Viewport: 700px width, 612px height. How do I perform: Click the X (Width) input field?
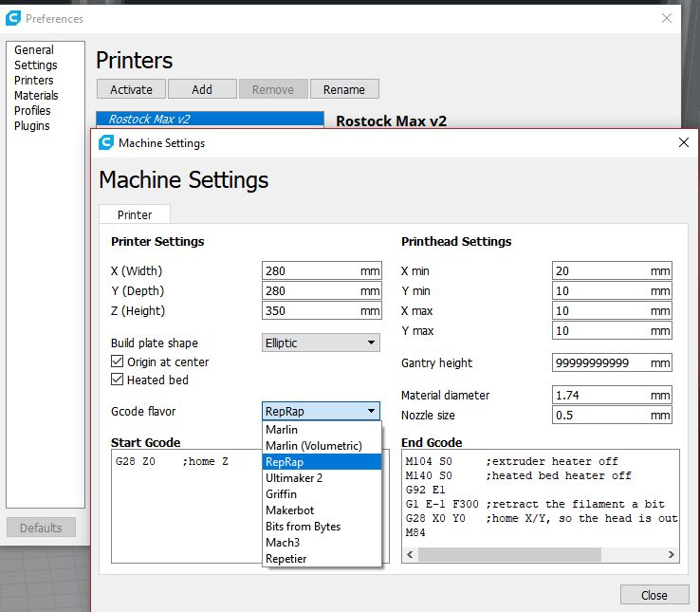(x=310, y=270)
